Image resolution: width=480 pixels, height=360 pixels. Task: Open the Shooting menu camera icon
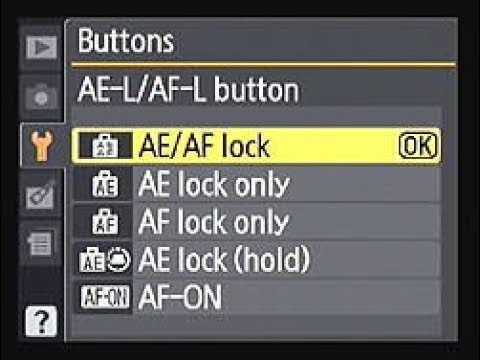pyautogui.click(x=41, y=97)
